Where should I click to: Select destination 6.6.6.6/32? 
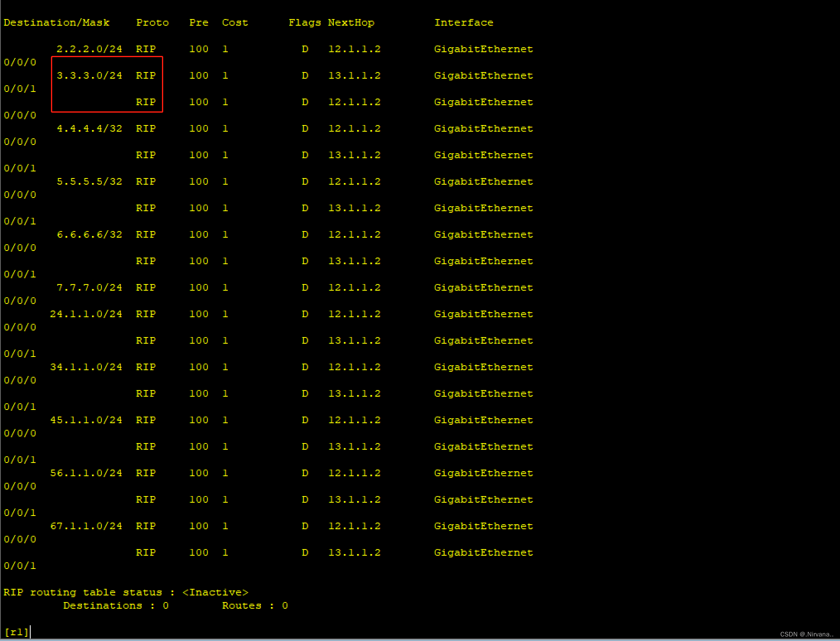(x=89, y=235)
